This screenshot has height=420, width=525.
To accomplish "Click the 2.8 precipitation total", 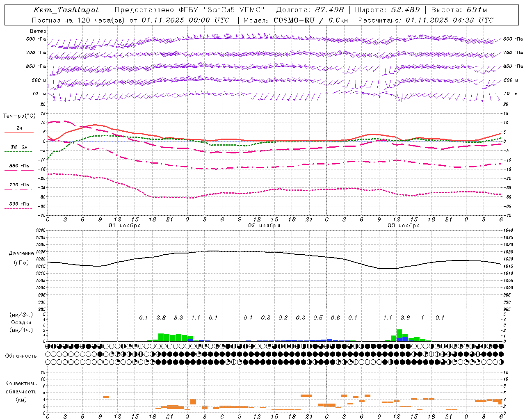I will pyautogui.click(x=161, y=317).
